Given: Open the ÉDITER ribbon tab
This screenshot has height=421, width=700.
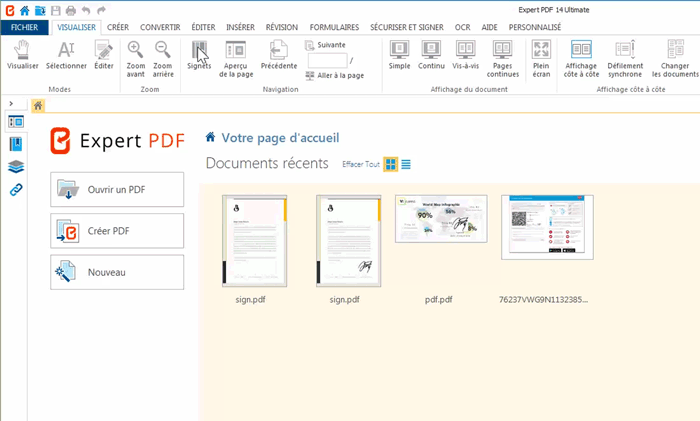Looking at the screenshot, I should tap(203, 27).
